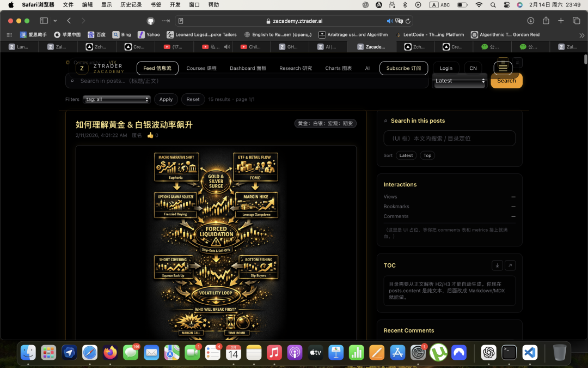Select the Latest sort pill in the sidebar
This screenshot has height=368, width=588.
pos(406,155)
